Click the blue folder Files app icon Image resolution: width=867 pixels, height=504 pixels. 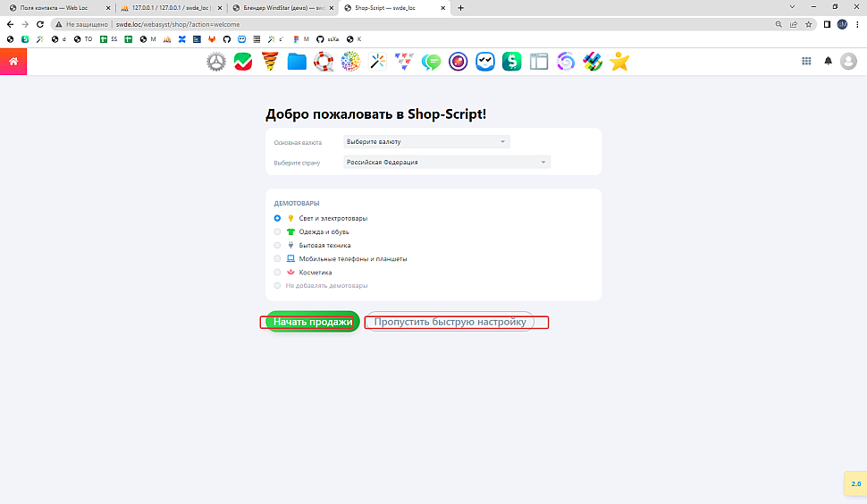(x=297, y=62)
